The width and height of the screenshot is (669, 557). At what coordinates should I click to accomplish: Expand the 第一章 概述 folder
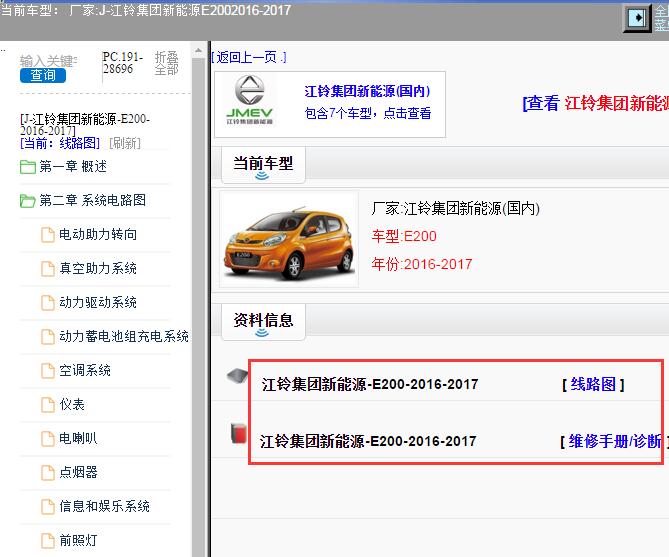(x=73, y=166)
